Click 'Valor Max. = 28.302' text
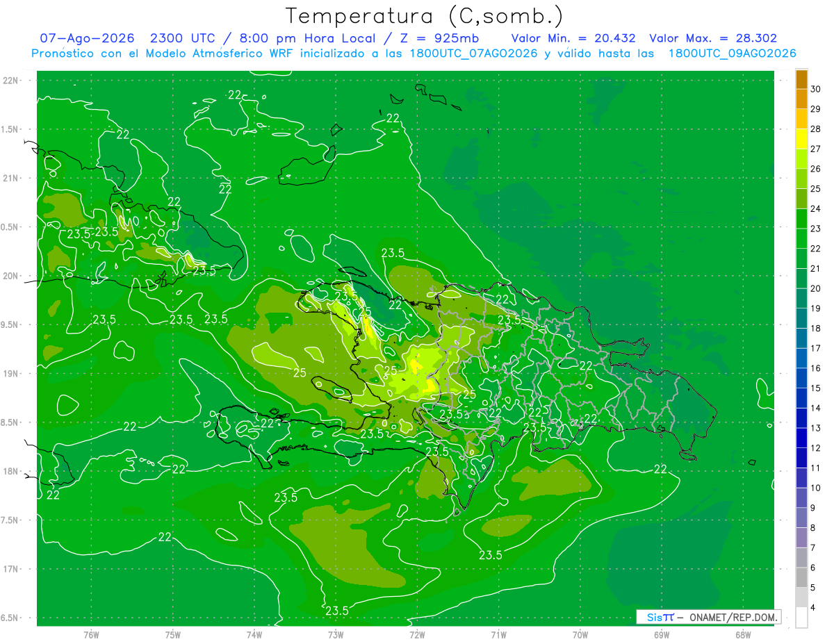Image resolution: width=834 pixels, height=644 pixels. (x=713, y=38)
